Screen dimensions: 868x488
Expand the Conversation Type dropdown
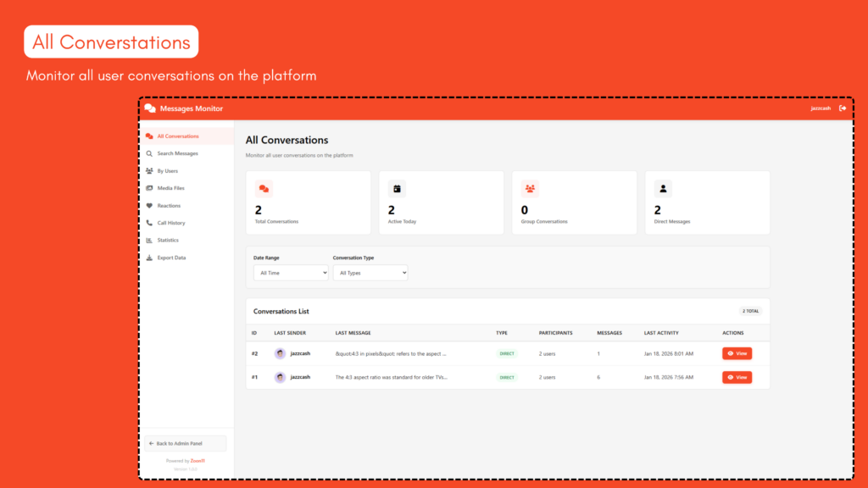point(370,273)
